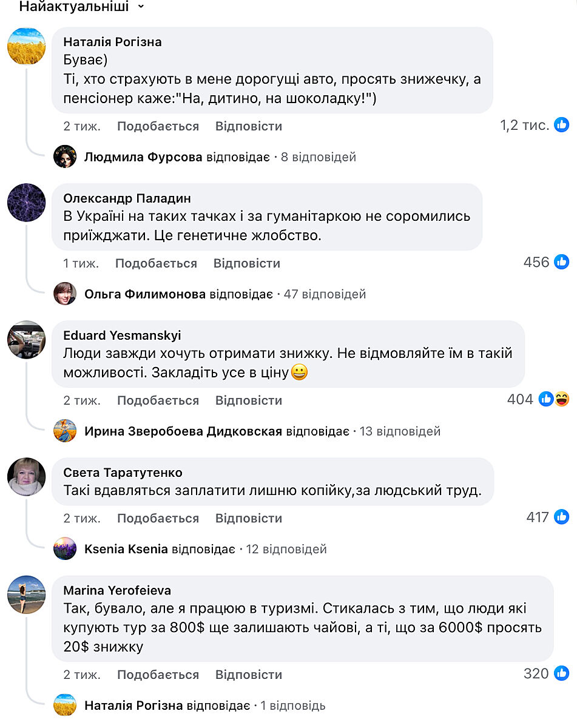This screenshot has height=728, width=577.
Task: Click the like reaction icon beside count 320
Action: click(562, 673)
